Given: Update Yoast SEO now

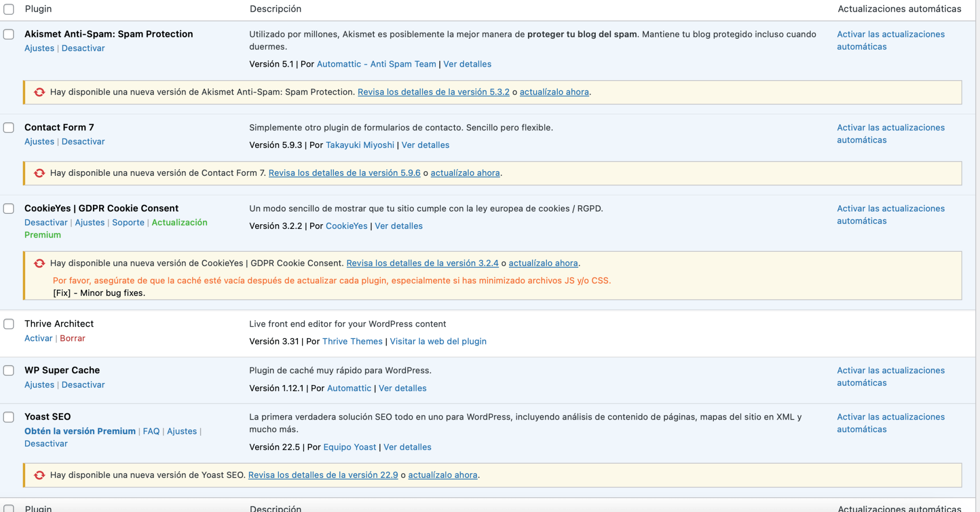Looking at the screenshot, I should pyautogui.click(x=443, y=475).
